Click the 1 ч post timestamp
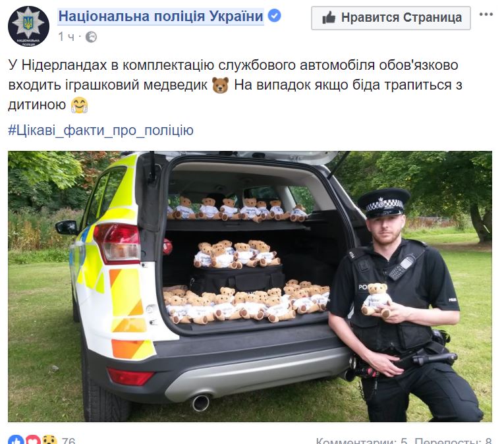 point(67,37)
